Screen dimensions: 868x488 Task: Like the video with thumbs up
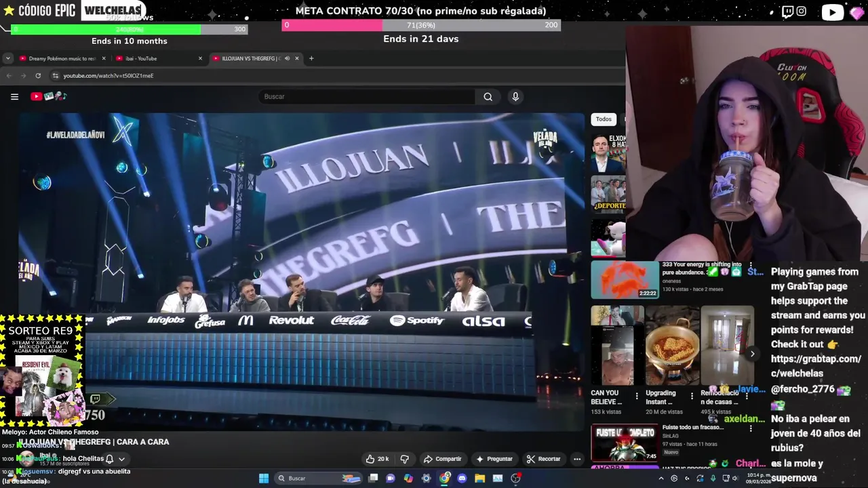coord(377,459)
